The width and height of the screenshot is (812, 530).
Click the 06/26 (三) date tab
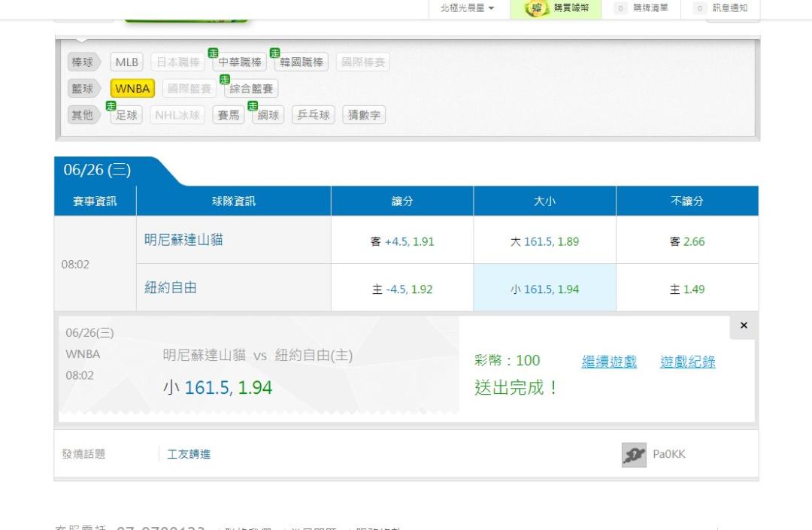click(97, 170)
